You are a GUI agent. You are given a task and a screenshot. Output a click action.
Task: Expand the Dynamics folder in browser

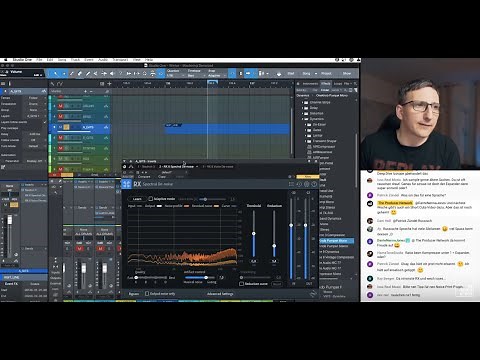click(303, 119)
